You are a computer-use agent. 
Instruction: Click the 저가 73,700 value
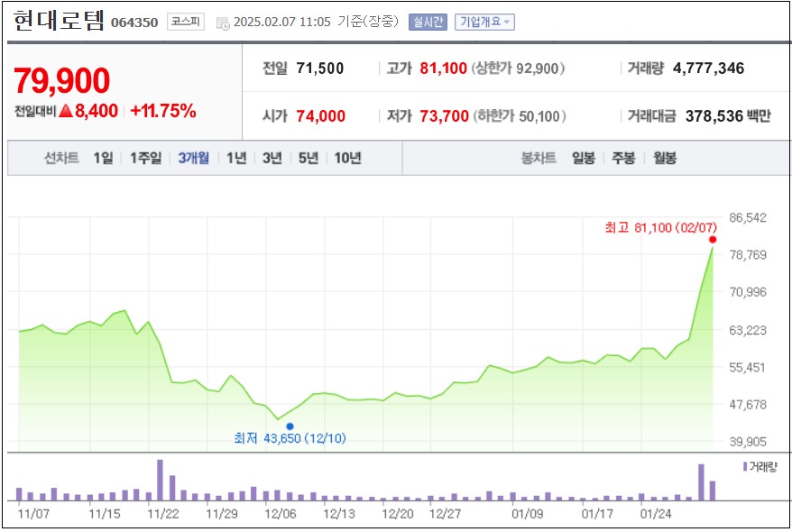[444, 116]
